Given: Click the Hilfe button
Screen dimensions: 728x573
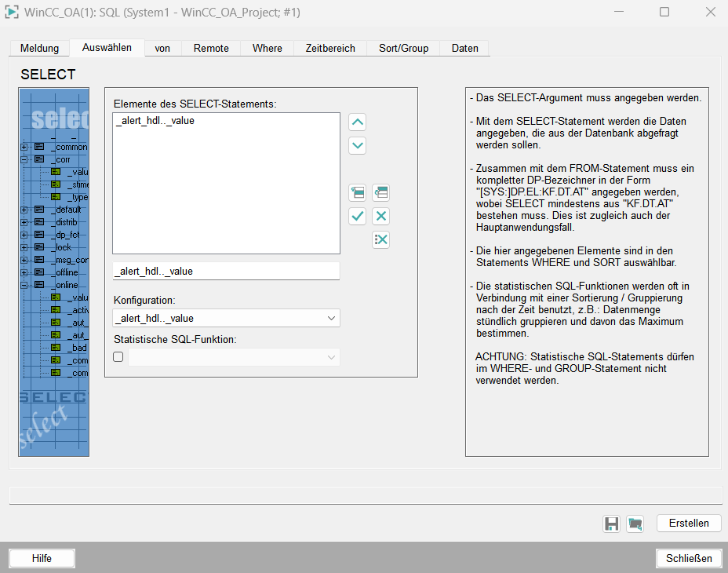Looking at the screenshot, I should [x=42, y=558].
